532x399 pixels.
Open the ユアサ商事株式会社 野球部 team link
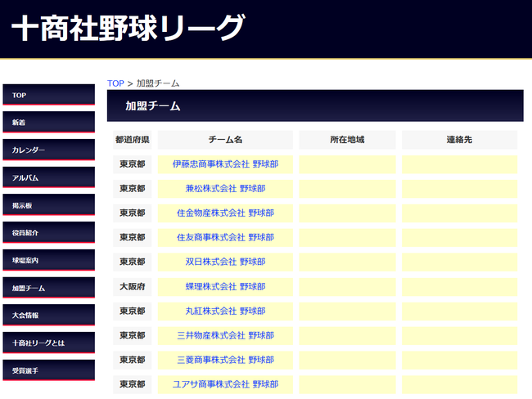pyautogui.click(x=225, y=384)
